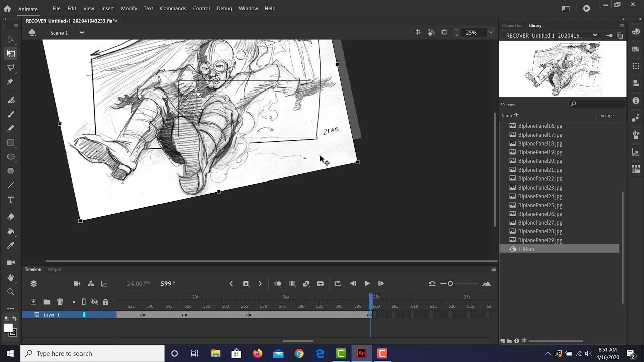Hide all layers with eye toggle
Screen dimensions: 644x362
[94, 302]
